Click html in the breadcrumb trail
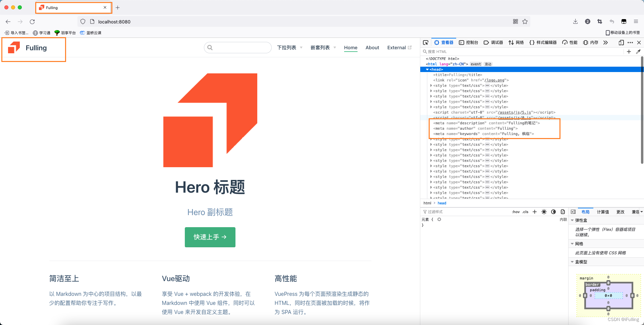The width and height of the screenshot is (644, 325). point(427,203)
